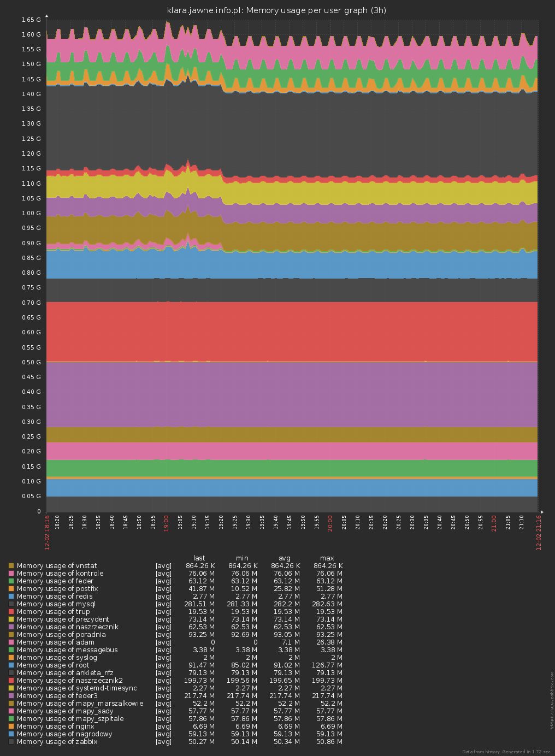The image size is (555, 756).
Task: Click the mysql max value 282.63 M
Action: tap(328, 604)
